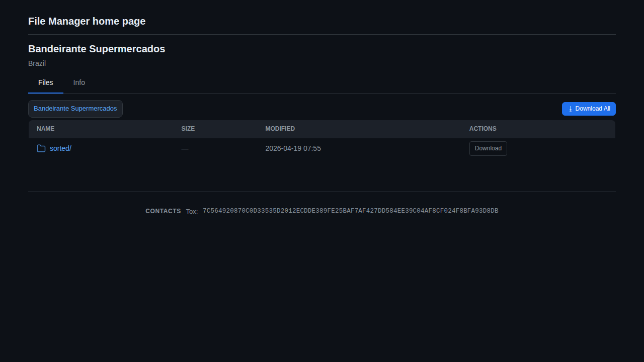Sort by the SIZE column header

point(188,129)
